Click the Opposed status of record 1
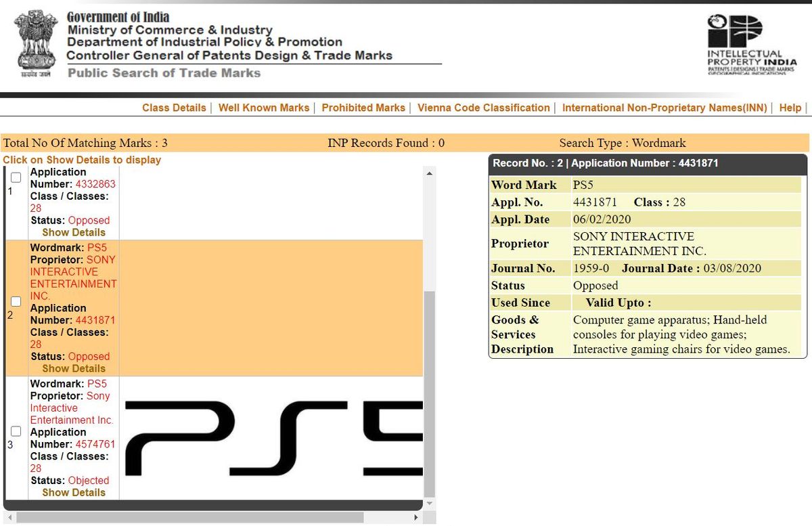This screenshot has width=812, height=526. coord(89,220)
